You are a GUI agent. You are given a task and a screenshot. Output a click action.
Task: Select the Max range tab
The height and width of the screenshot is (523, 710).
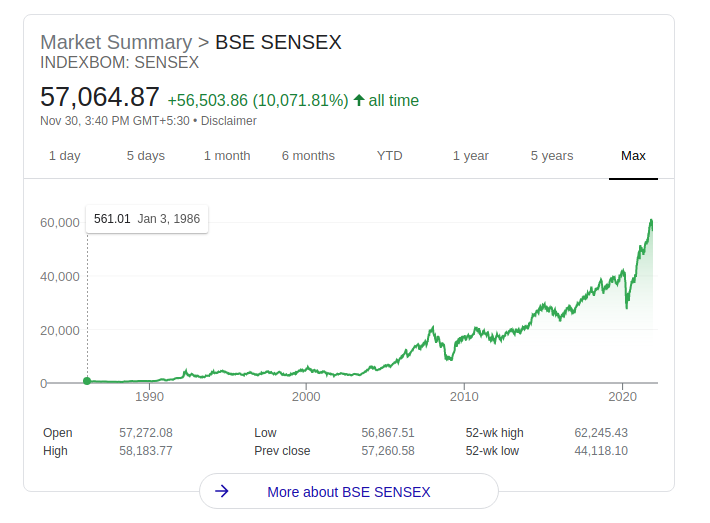[633, 156]
